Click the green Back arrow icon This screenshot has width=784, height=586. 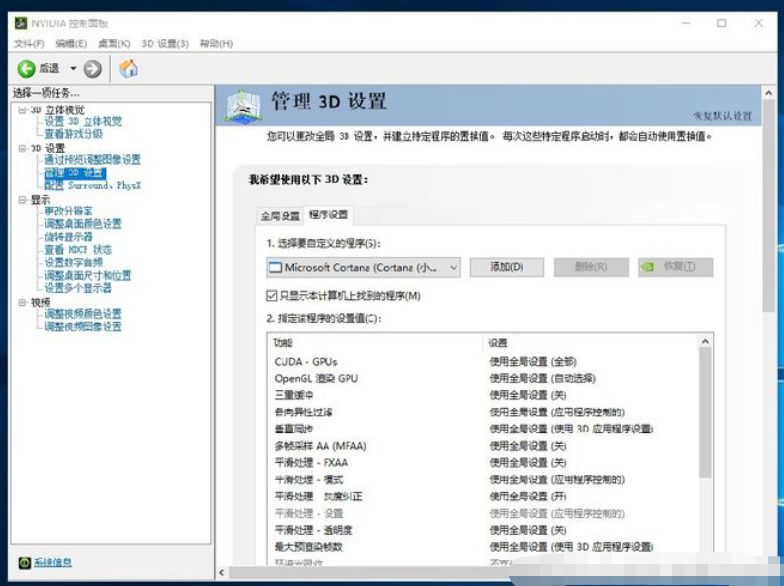pos(26,68)
